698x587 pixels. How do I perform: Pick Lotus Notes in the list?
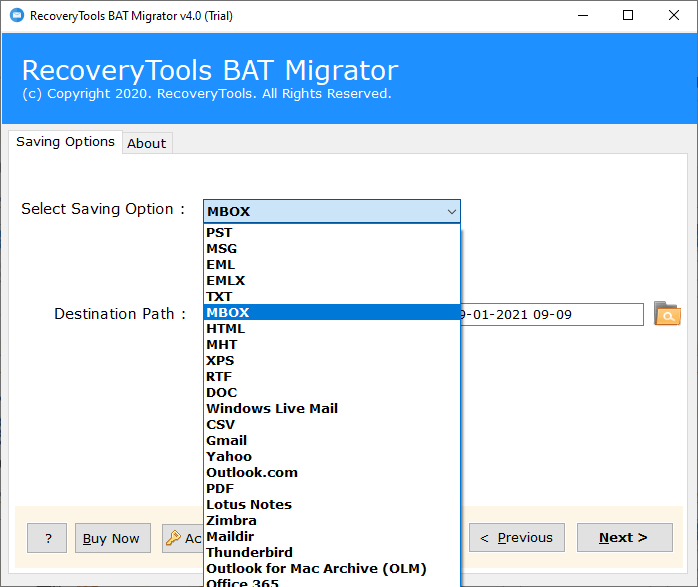click(332, 505)
